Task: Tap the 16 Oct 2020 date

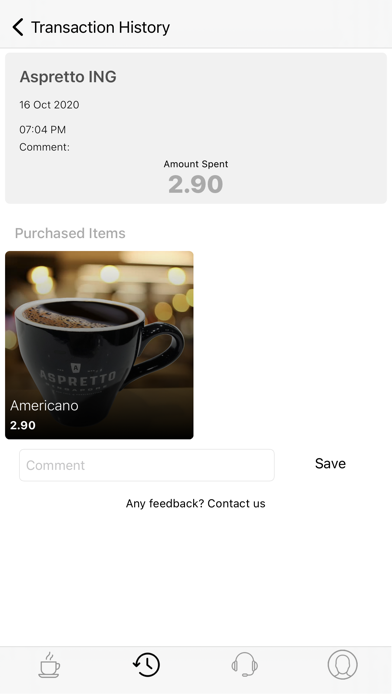Action: 49,105
